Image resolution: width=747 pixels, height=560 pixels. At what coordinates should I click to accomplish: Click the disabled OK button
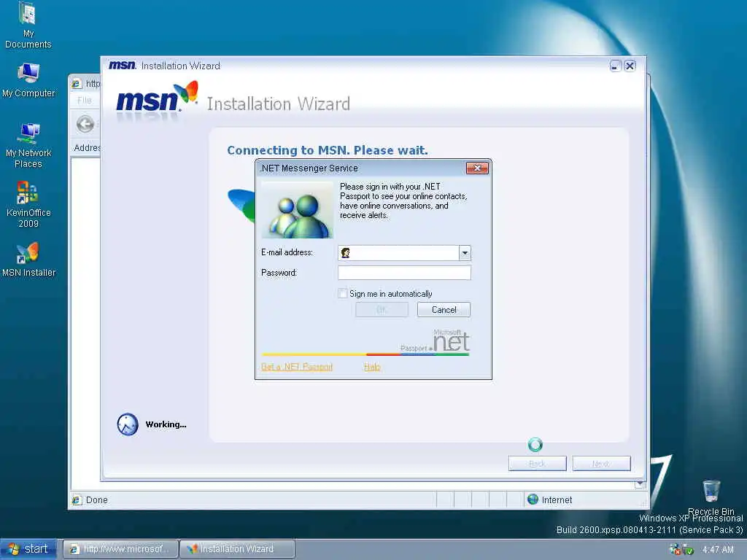tap(382, 310)
